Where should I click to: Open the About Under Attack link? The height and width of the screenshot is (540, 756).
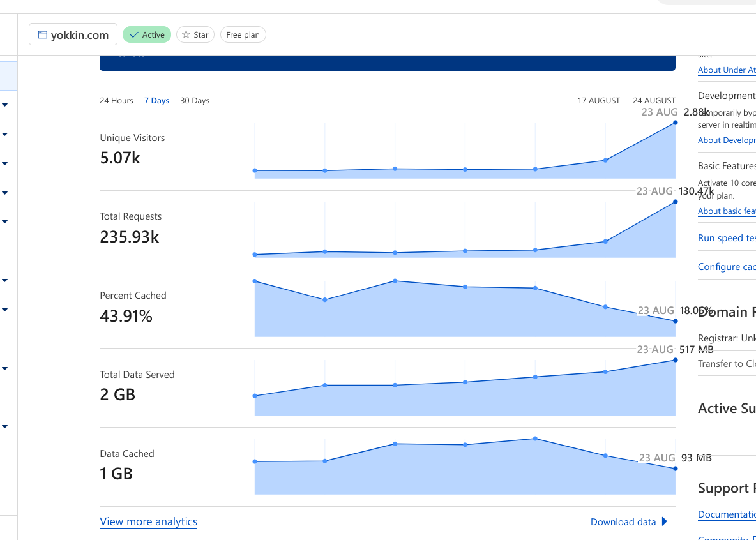click(727, 70)
